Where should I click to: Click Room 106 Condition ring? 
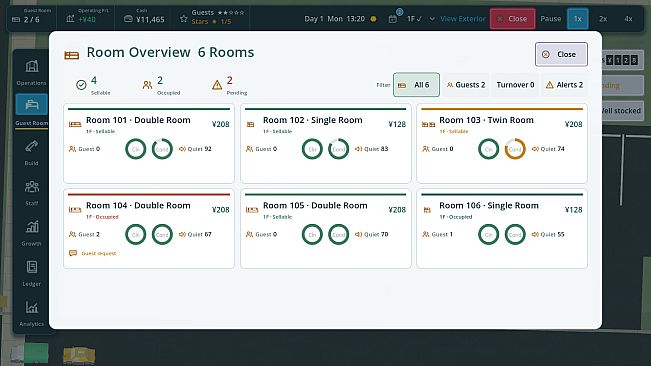515,234
